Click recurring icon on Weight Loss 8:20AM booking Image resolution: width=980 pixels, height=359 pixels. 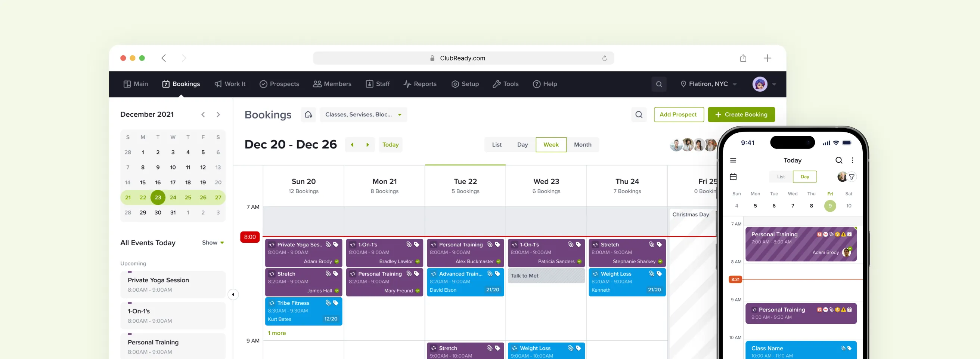(595, 274)
